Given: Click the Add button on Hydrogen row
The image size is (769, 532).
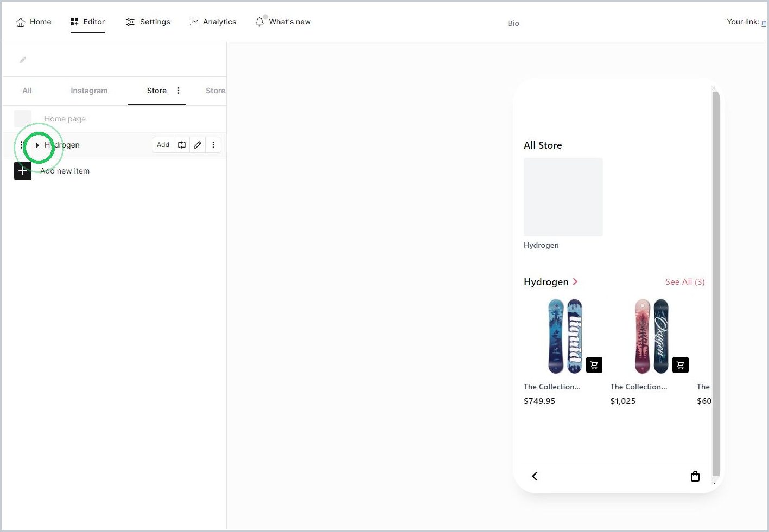Looking at the screenshot, I should [x=163, y=145].
